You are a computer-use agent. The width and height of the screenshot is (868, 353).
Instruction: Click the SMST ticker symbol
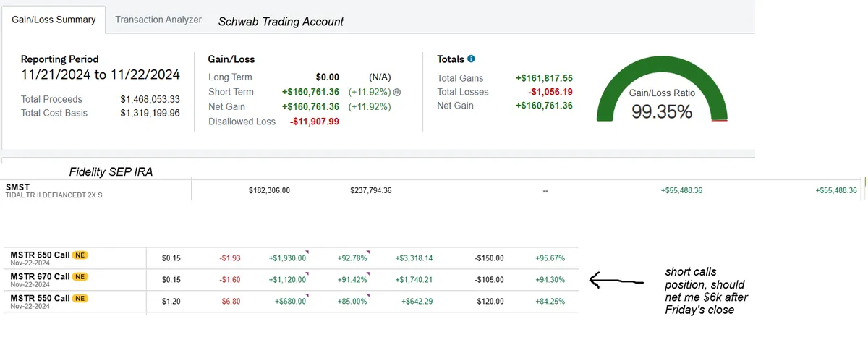(x=17, y=187)
